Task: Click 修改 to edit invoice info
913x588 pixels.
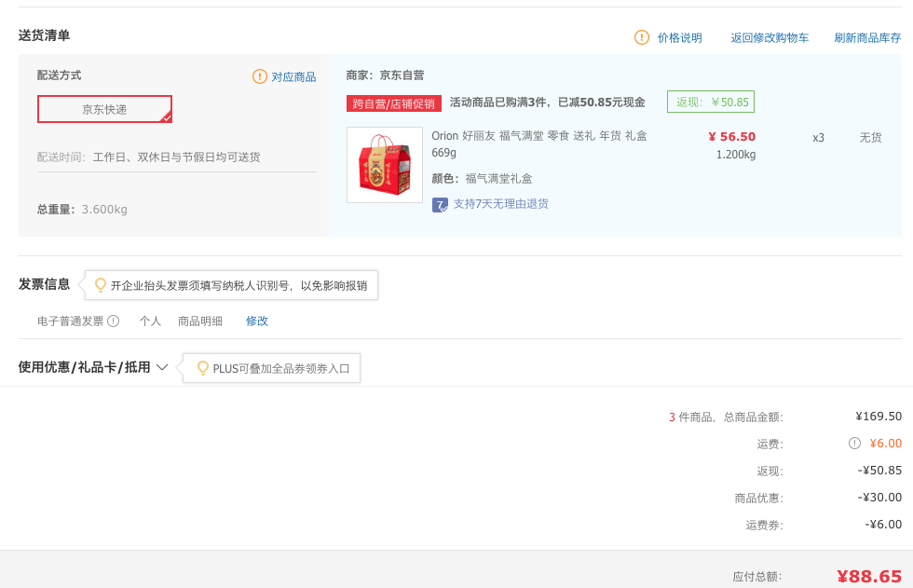Action: (257, 321)
